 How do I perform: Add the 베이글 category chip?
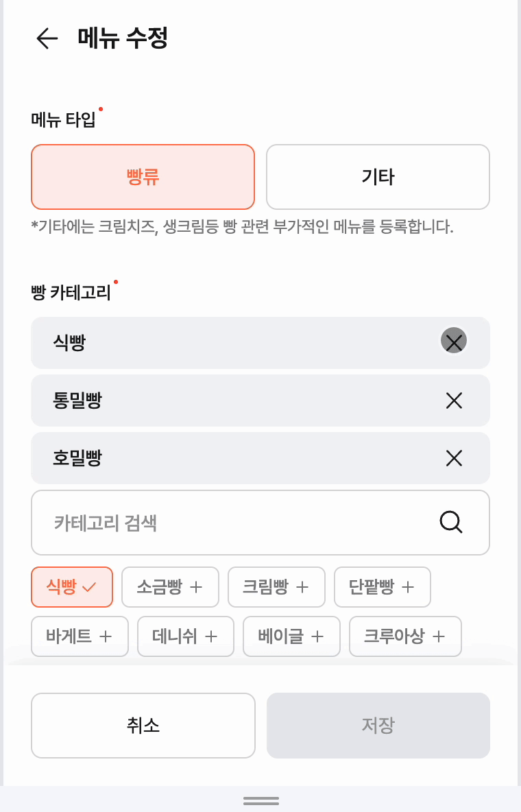pyautogui.click(x=291, y=636)
